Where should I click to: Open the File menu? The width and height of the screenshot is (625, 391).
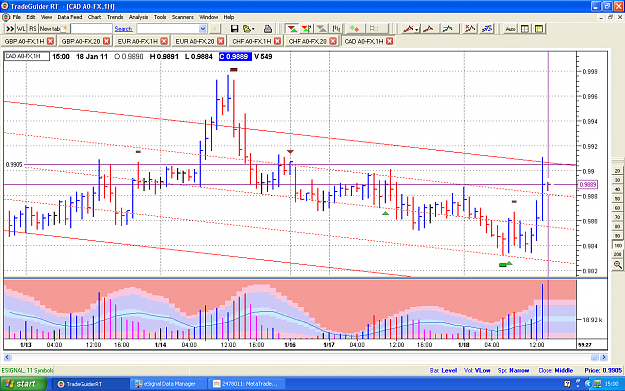16,17
